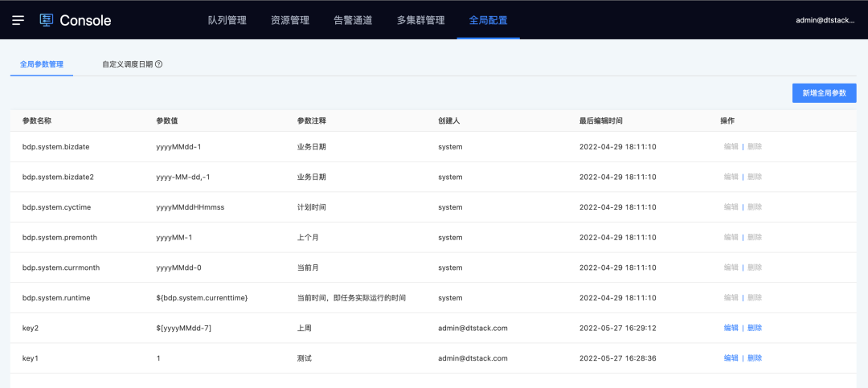Select the bdp.system.bizdate row name
This screenshot has width=868, height=388.
[56, 147]
